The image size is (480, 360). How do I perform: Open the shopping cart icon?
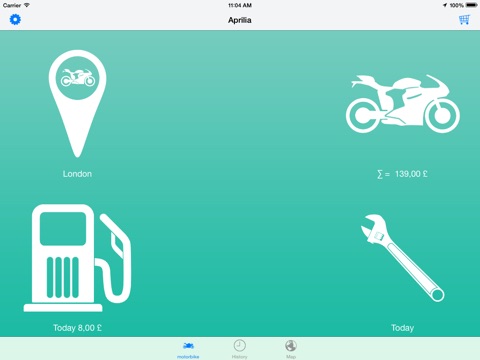point(464,20)
